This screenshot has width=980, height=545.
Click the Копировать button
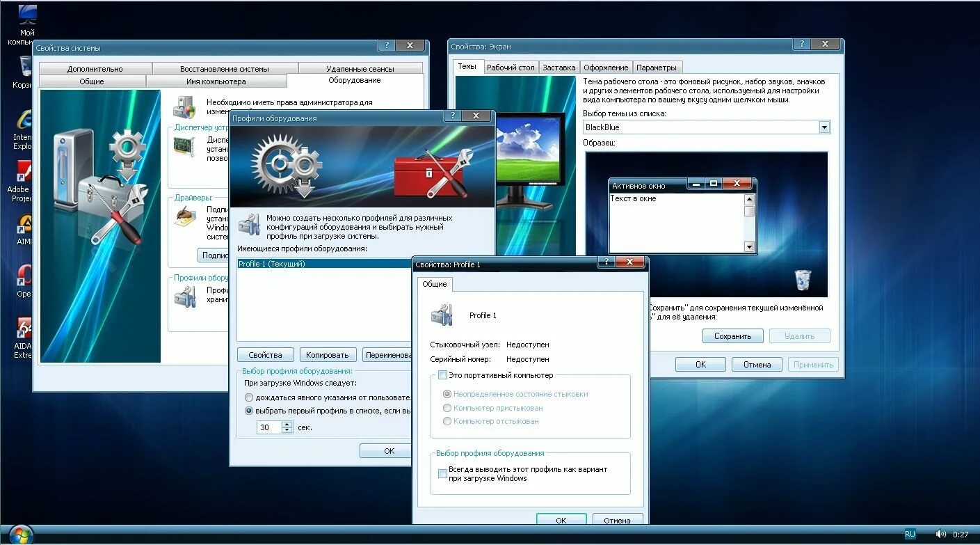(328, 354)
